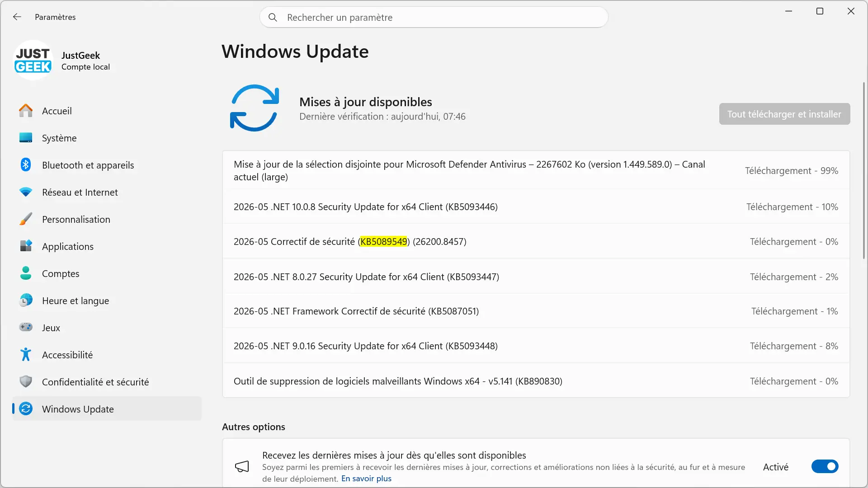Open Personnalisation settings
The height and width of the screenshot is (488, 868).
(107, 219)
